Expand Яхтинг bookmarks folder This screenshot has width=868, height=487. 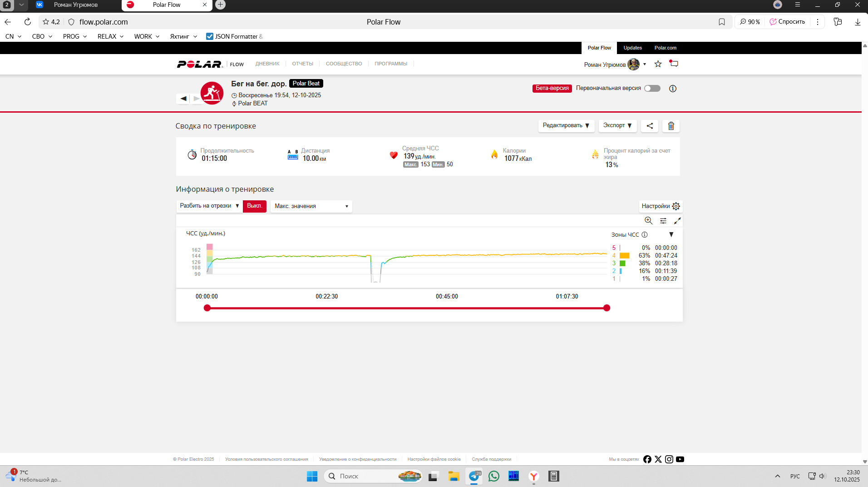point(183,36)
